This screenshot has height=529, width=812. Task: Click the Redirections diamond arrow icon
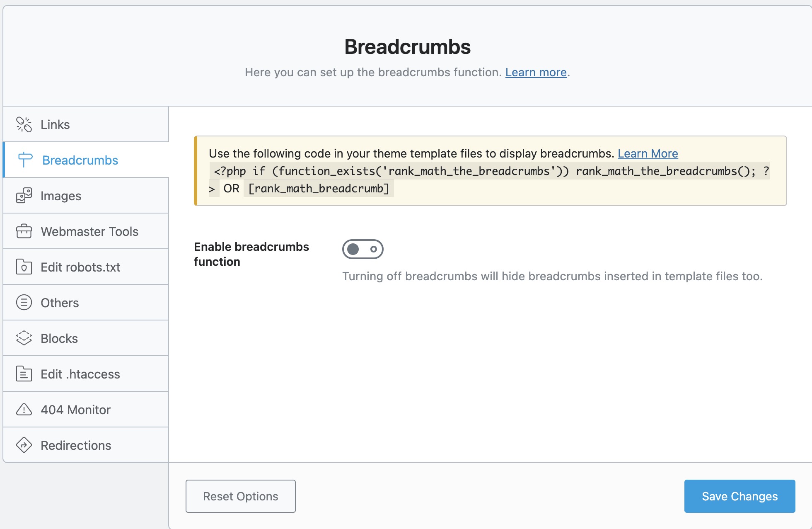click(24, 445)
